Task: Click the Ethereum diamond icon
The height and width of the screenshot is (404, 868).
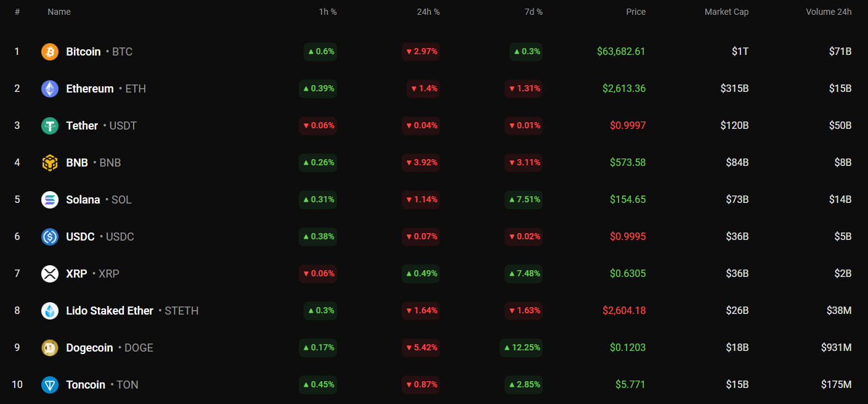Action: click(x=50, y=89)
